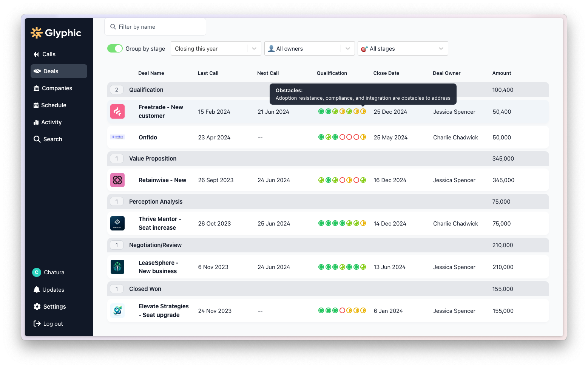Click the All owners person icon
This screenshot has width=588, height=368.
pos(271,49)
